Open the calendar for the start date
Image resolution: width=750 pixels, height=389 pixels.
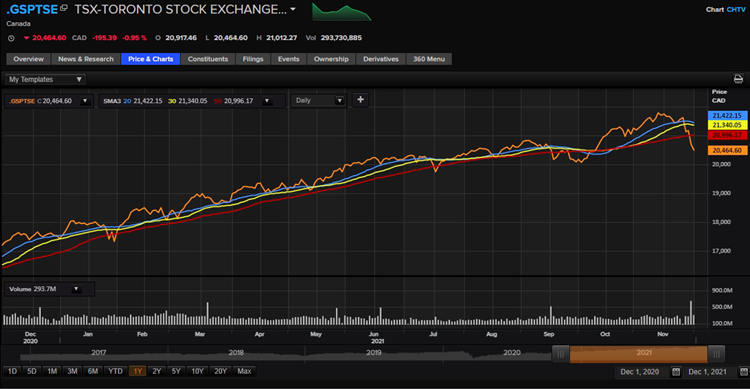click(x=676, y=372)
